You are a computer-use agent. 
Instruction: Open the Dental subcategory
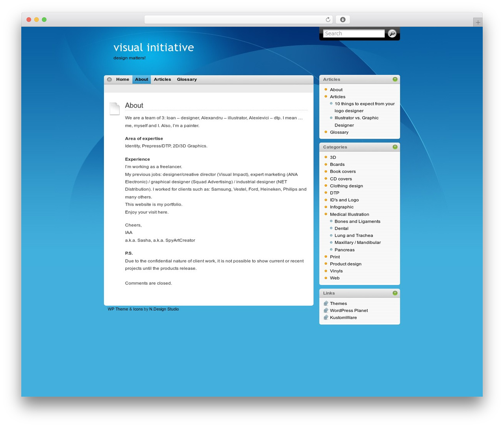pos(341,228)
